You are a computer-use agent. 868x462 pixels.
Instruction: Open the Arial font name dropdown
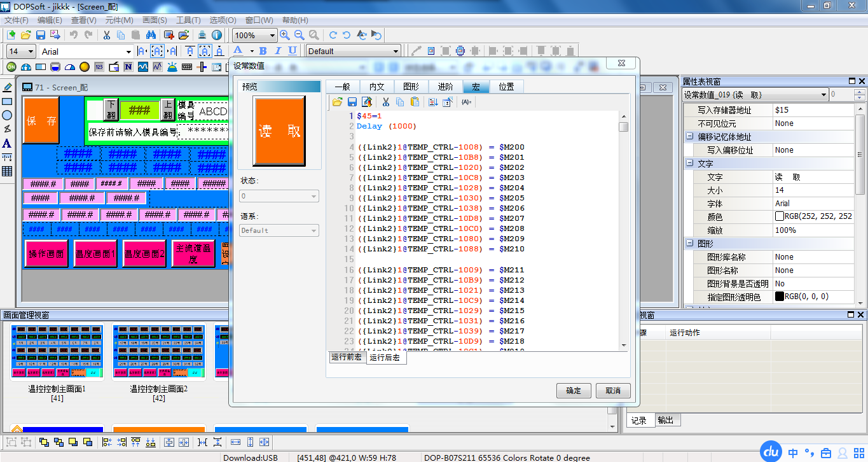coord(128,52)
